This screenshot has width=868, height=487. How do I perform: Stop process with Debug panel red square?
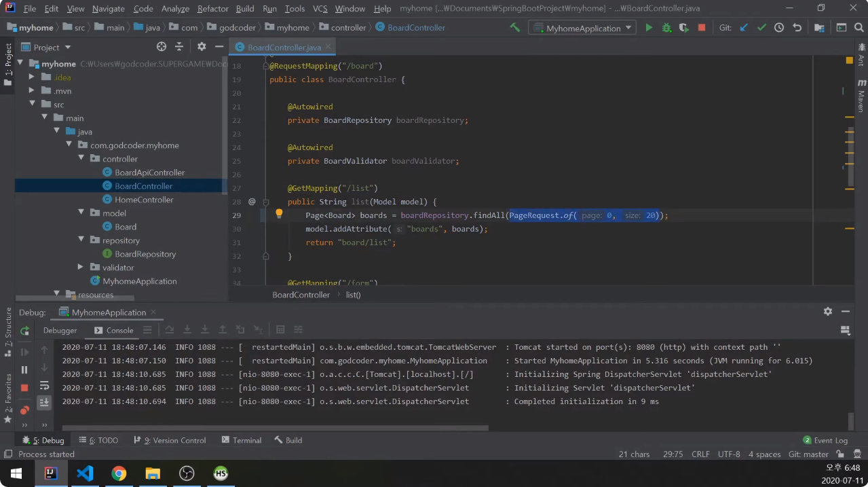coord(24,388)
